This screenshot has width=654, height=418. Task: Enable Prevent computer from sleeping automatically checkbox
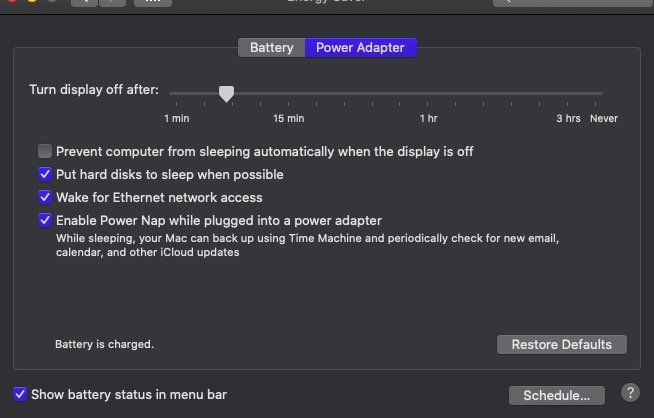point(45,151)
